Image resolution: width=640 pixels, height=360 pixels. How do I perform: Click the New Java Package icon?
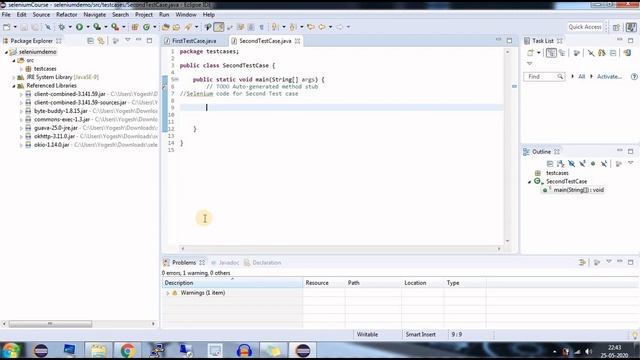(135, 27)
